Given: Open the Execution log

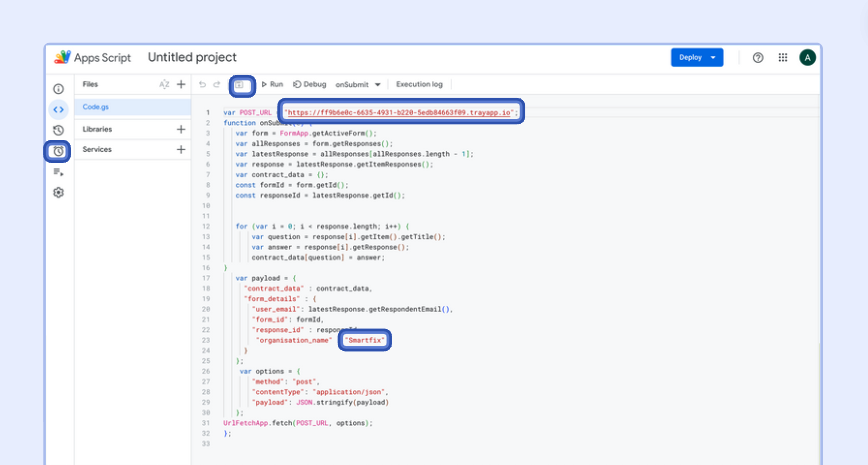Looking at the screenshot, I should coord(419,85).
